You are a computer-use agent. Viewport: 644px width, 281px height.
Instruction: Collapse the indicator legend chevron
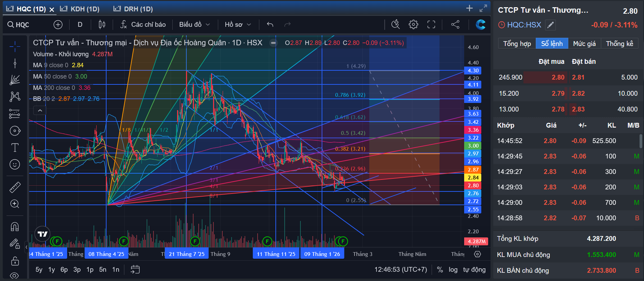[40, 110]
